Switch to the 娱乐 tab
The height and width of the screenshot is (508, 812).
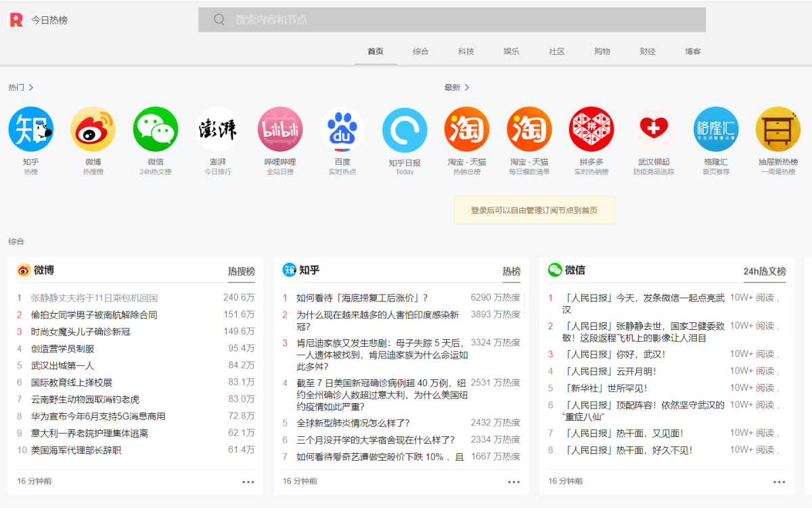[x=511, y=51]
